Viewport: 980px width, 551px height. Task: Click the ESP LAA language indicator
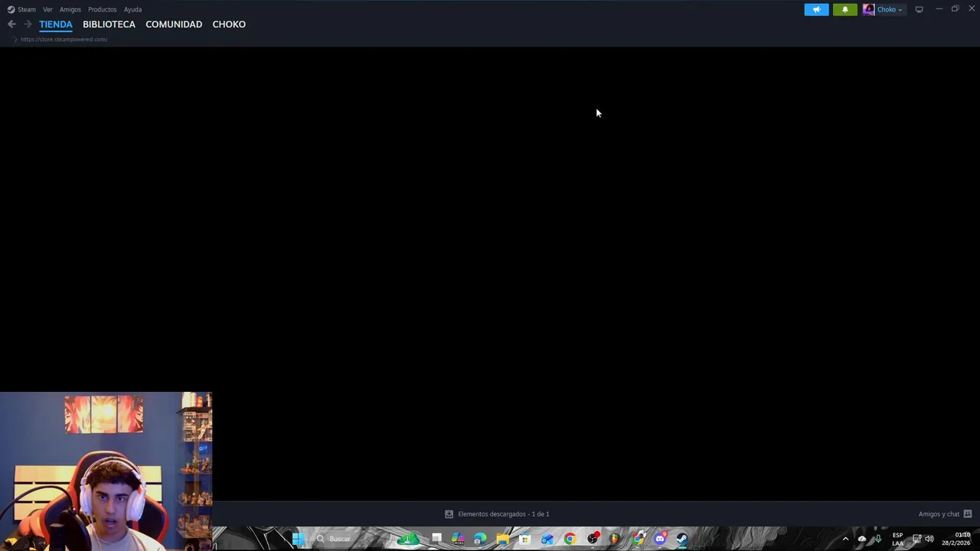897,539
